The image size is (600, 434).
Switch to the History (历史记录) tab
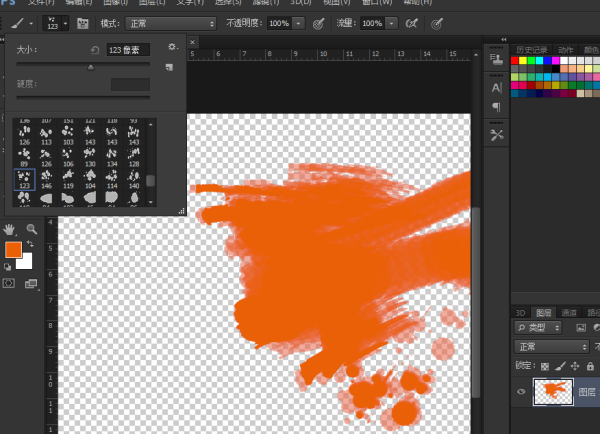click(x=531, y=50)
